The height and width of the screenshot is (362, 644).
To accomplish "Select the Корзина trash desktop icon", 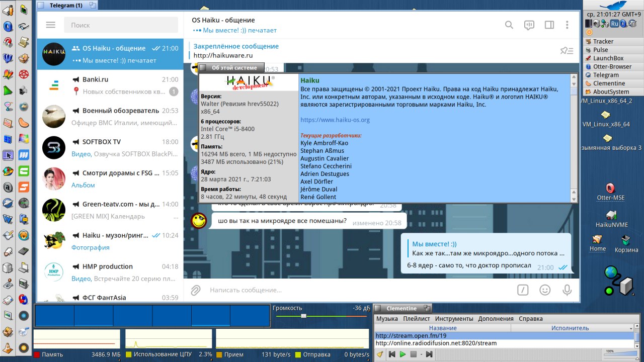I will 626,244.
